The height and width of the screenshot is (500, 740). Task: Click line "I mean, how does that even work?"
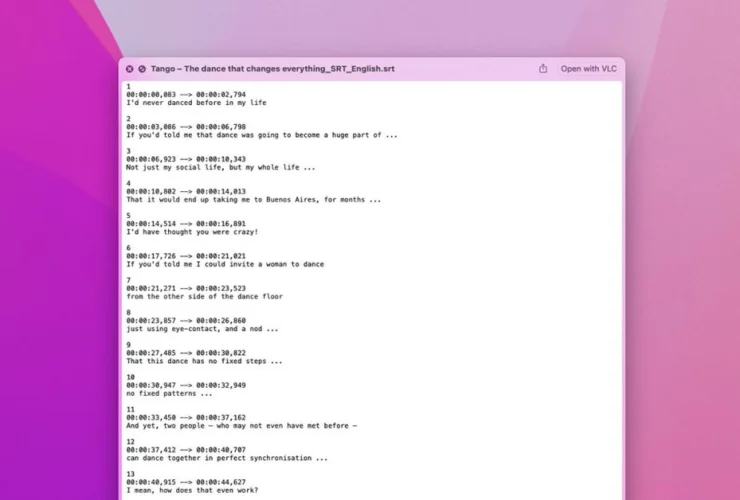(x=192, y=491)
